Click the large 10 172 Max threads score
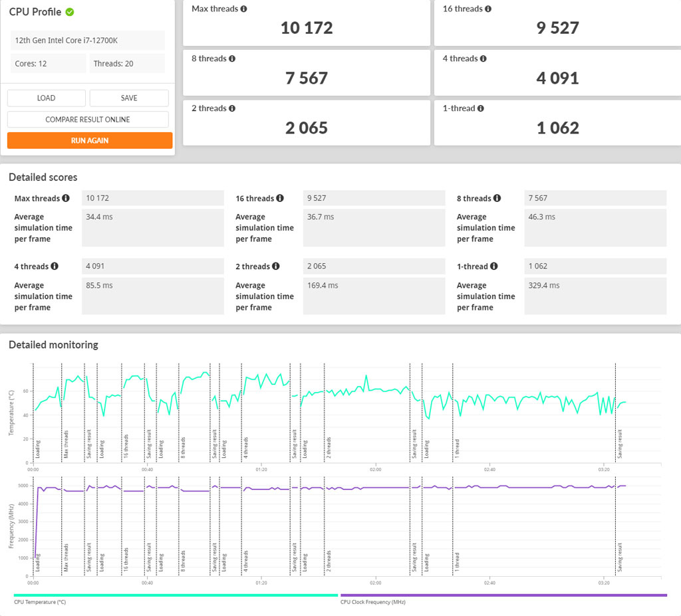681x616 pixels. [x=307, y=28]
